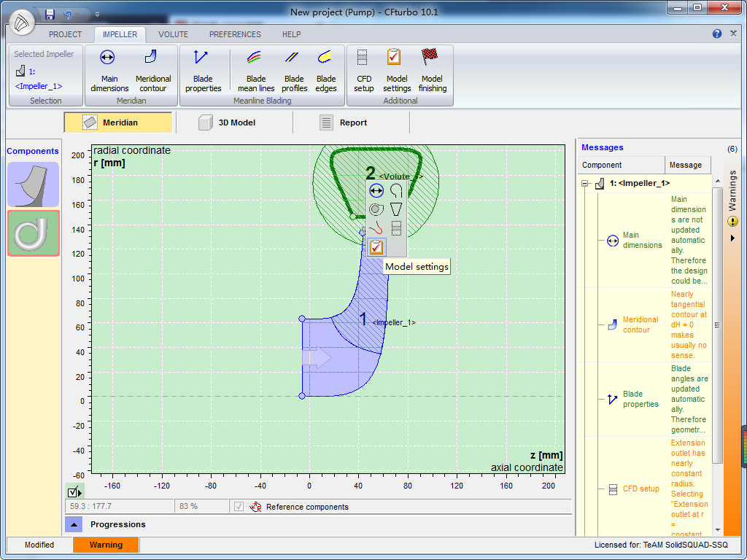Click the Progressions heading

click(x=117, y=524)
